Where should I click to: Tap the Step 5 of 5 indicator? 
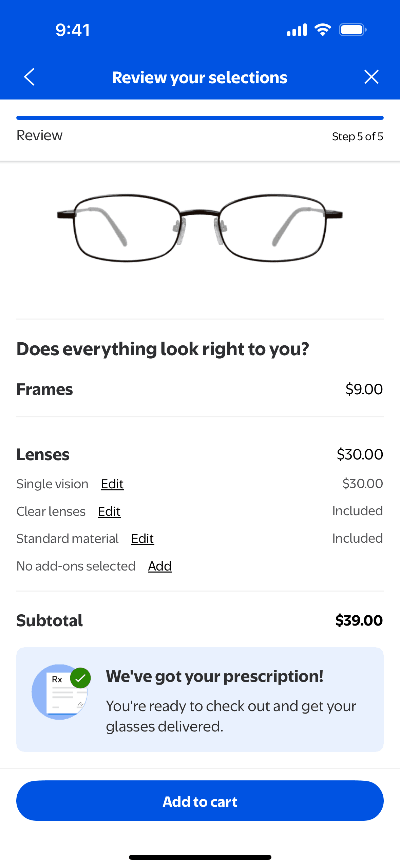click(x=357, y=137)
